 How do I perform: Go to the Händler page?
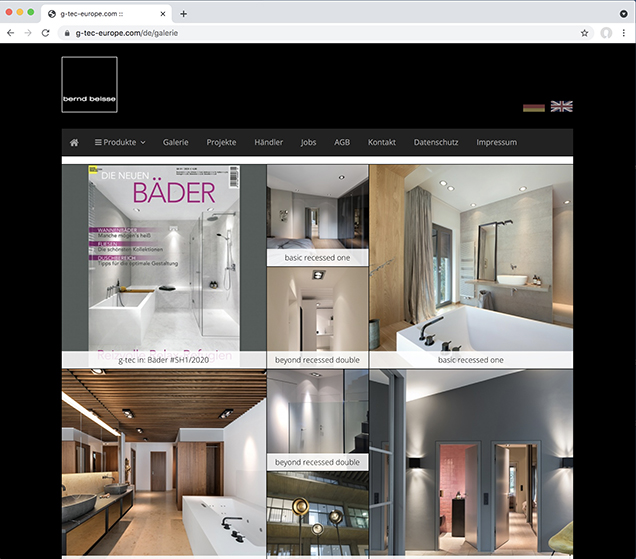269,142
